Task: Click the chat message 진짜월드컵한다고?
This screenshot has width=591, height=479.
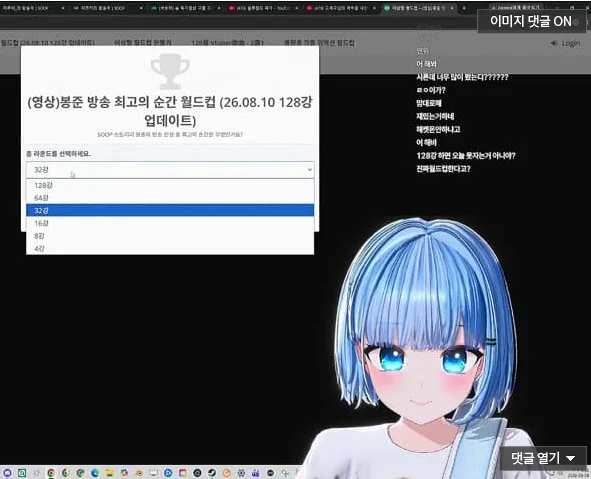Action: (x=443, y=168)
